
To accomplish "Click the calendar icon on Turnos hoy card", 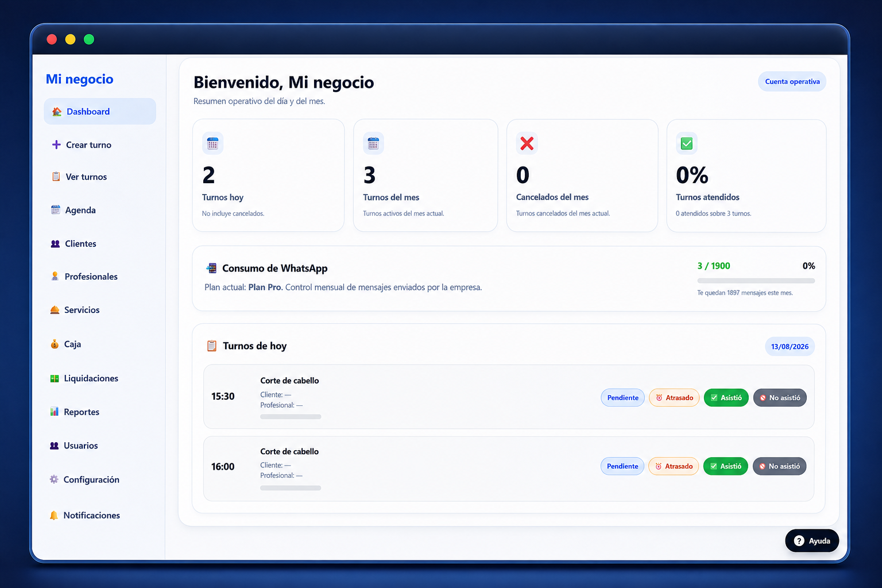I will click(212, 144).
